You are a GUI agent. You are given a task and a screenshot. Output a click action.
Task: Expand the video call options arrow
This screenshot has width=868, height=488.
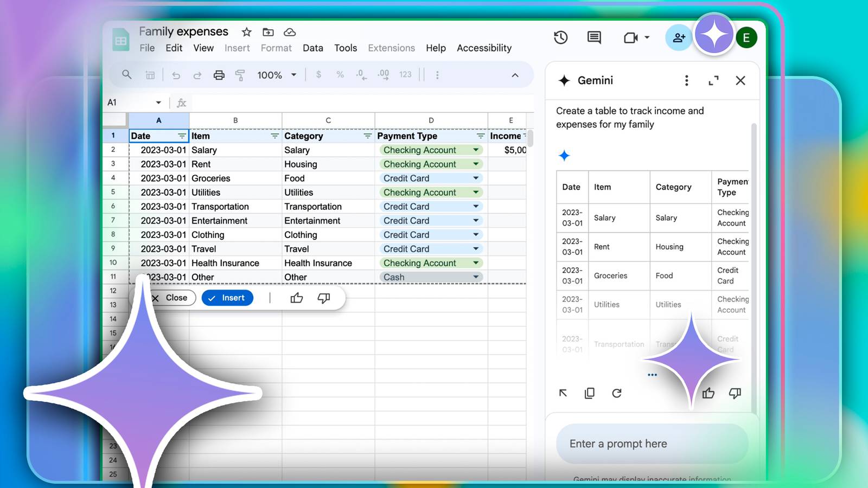[x=647, y=37]
